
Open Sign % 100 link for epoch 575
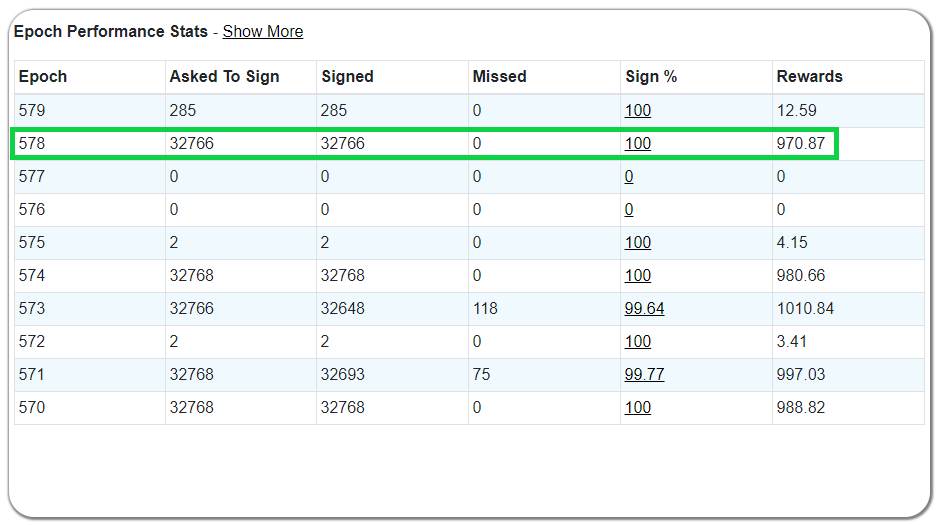(637, 243)
